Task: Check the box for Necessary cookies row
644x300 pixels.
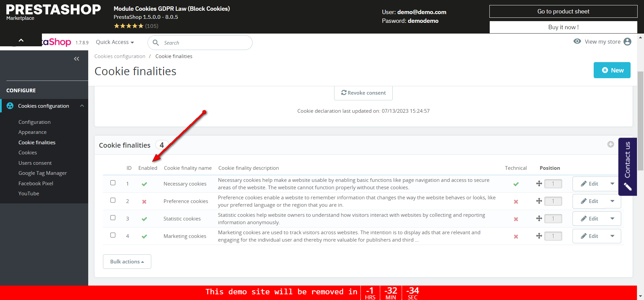Action: tap(113, 183)
